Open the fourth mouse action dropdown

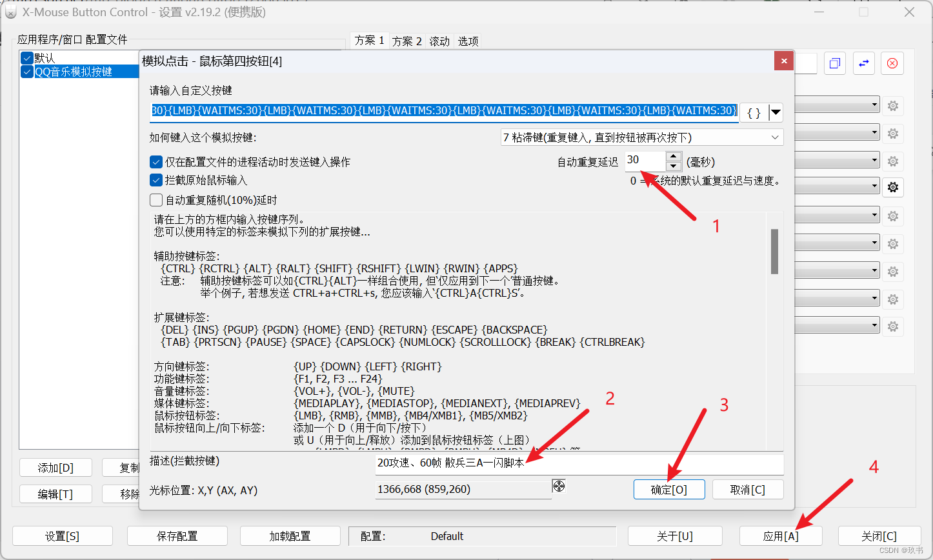[832, 186]
